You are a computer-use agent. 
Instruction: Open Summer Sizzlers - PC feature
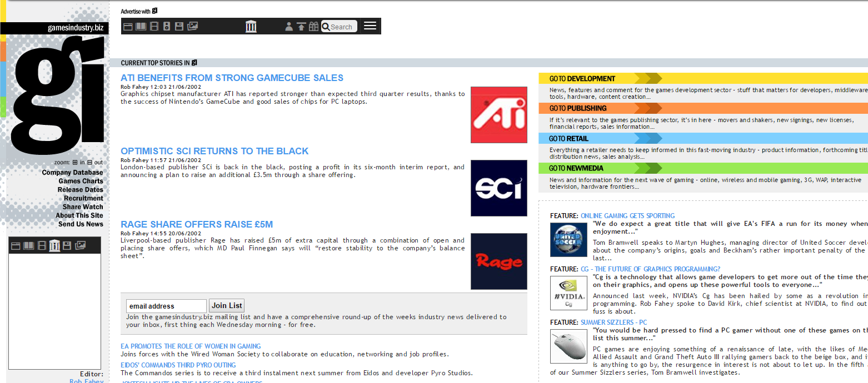click(x=613, y=322)
